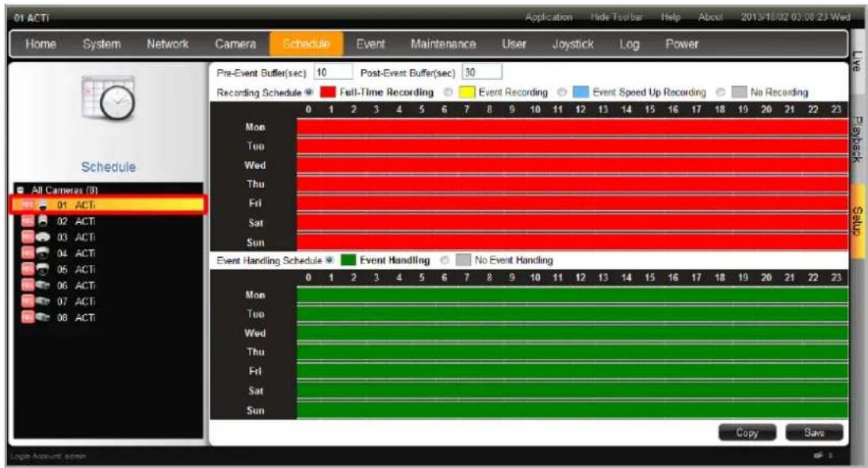Viewport: 868px width, 468px height.
Task: Click the About link
Action: click(710, 17)
